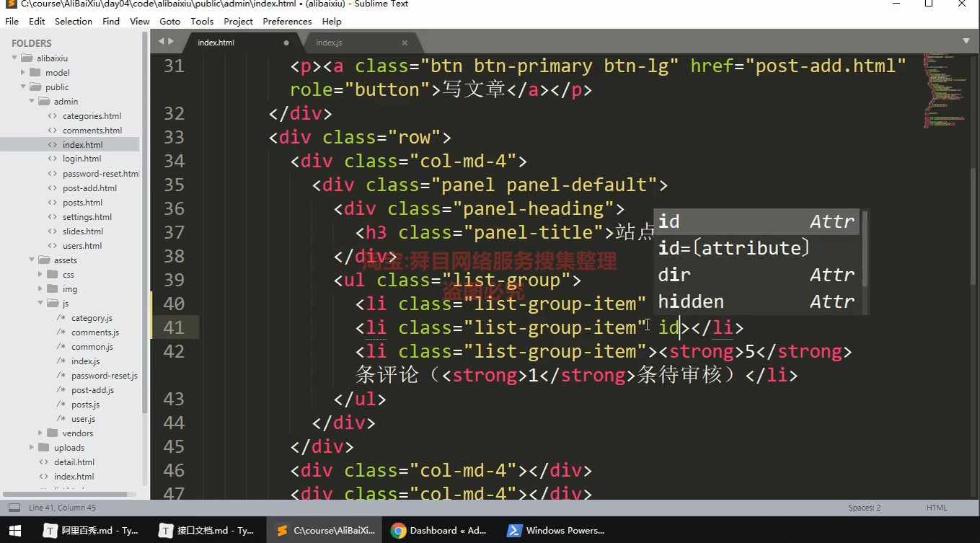Expand the vendors folder

pos(40,433)
